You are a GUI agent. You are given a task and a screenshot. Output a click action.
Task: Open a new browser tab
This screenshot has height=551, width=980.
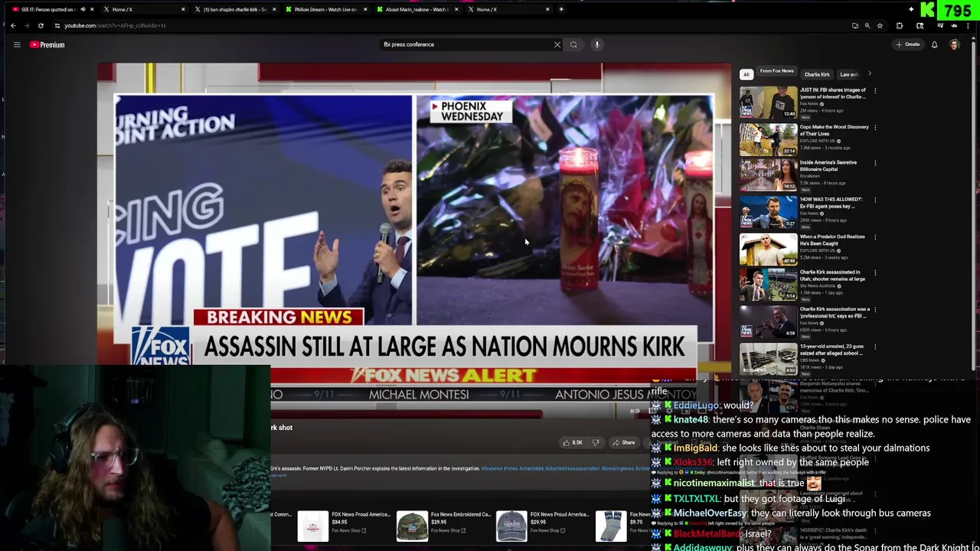(x=561, y=9)
